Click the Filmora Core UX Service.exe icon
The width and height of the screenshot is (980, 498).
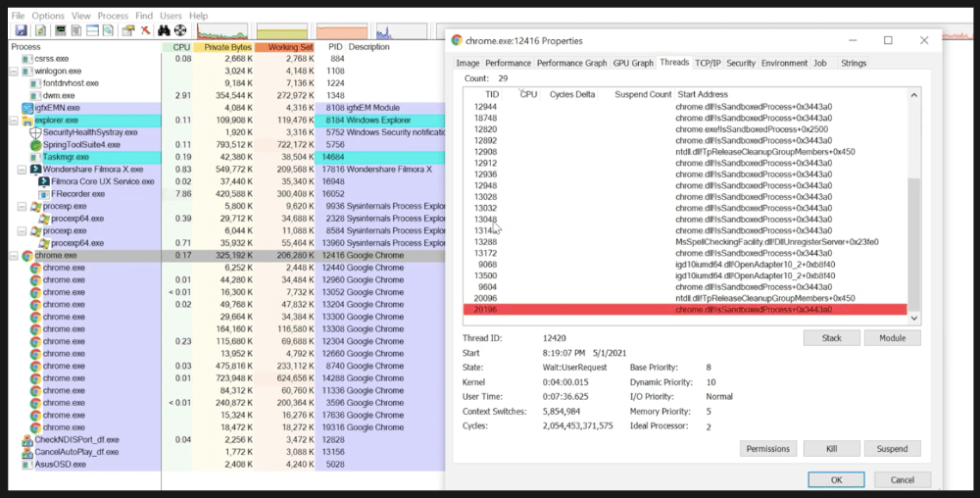tap(44, 181)
